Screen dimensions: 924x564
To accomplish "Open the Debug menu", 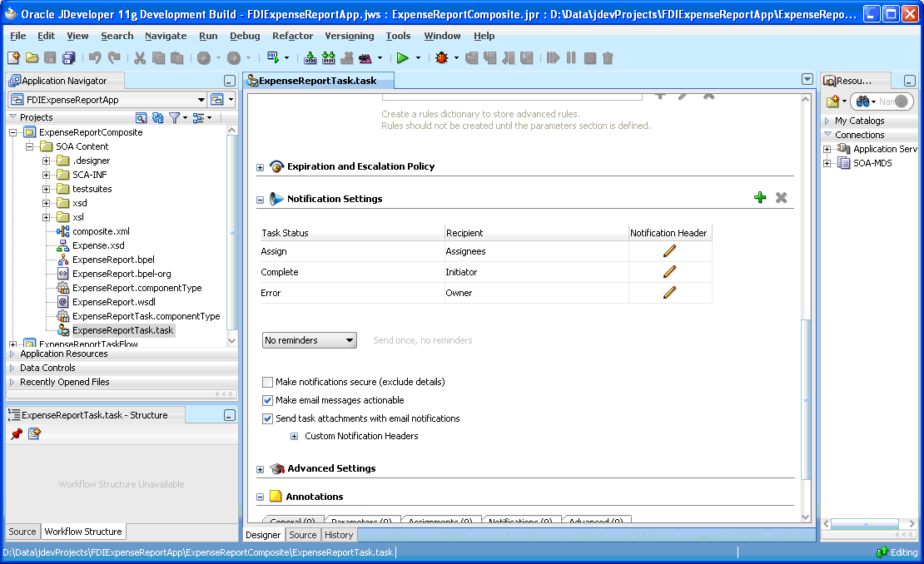I will [x=245, y=36].
